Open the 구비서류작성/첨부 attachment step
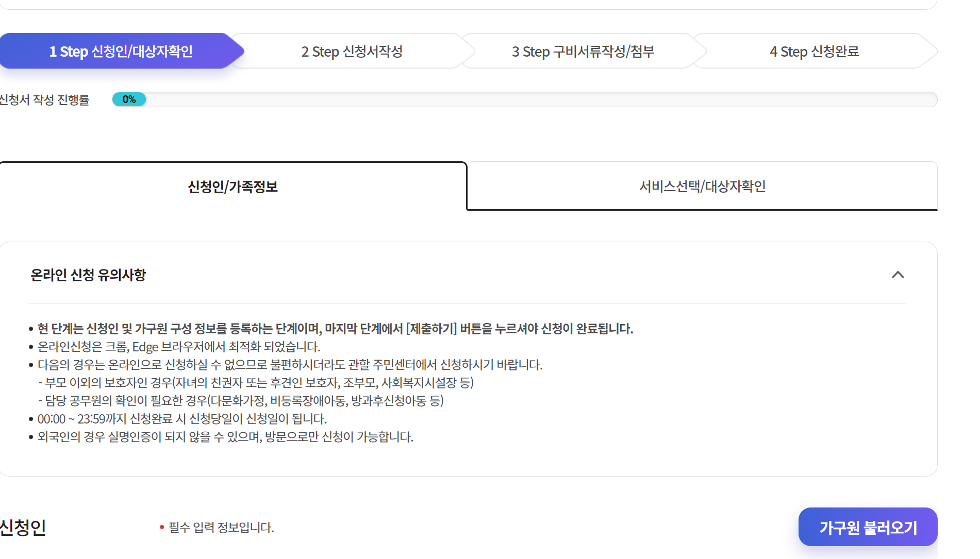980x559 pixels. pos(583,51)
